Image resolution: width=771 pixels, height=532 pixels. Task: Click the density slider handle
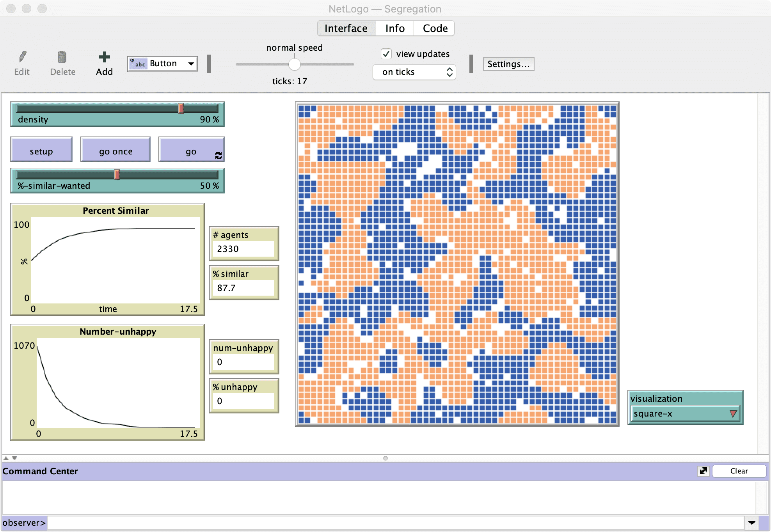pos(181,108)
